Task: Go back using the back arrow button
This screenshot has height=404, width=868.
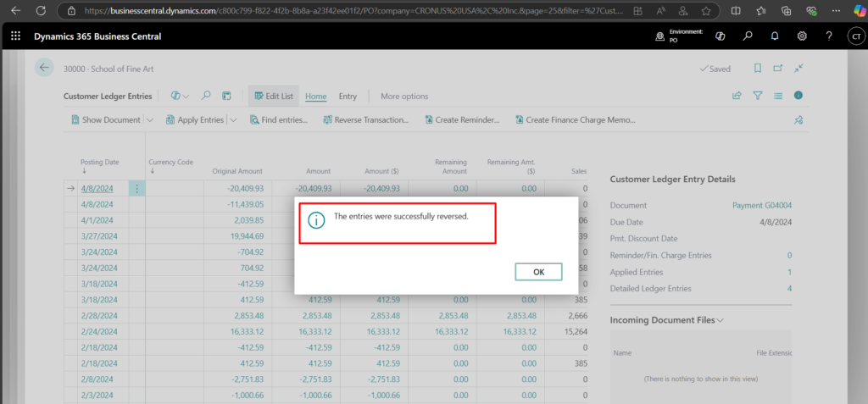Action: pos(44,69)
